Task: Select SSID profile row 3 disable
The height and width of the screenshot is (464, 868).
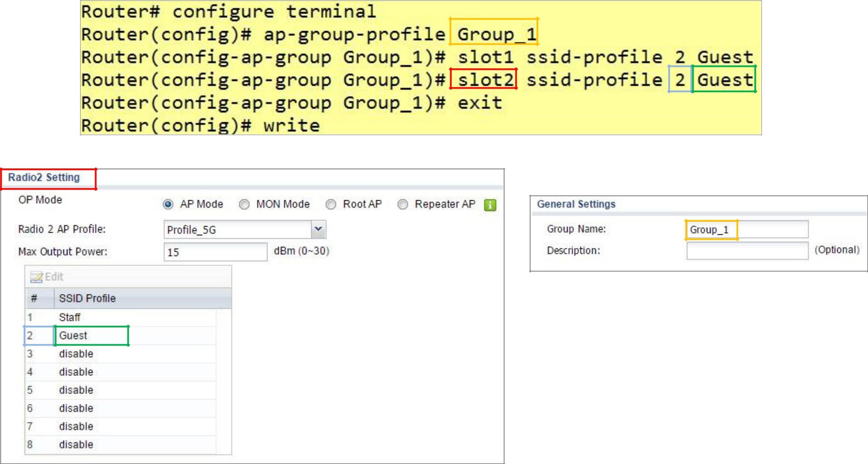Action: click(76, 354)
